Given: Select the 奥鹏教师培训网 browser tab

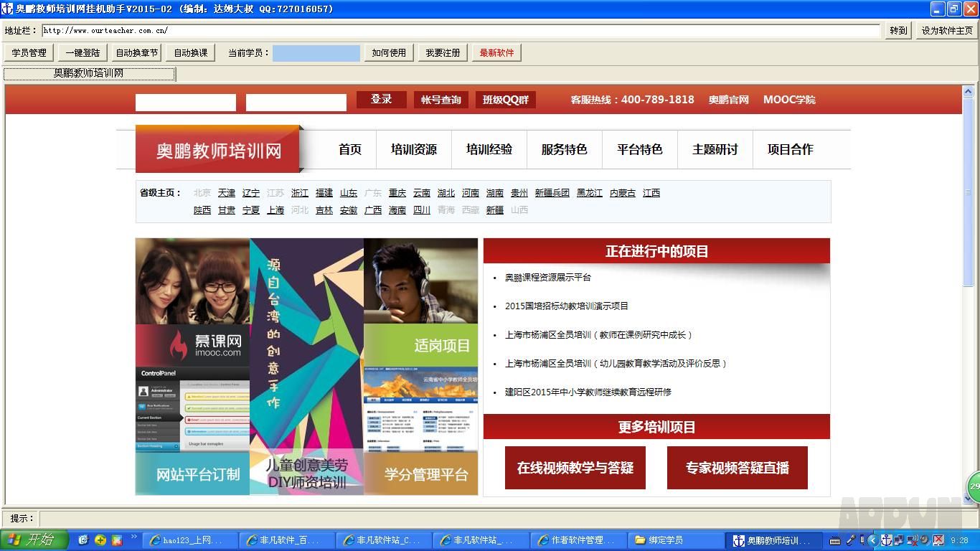Looking at the screenshot, I should [x=89, y=73].
